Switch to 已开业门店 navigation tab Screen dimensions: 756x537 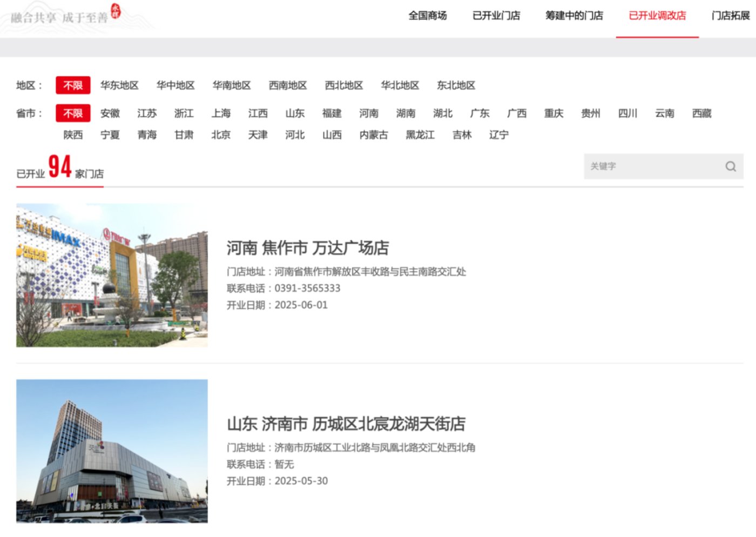496,16
